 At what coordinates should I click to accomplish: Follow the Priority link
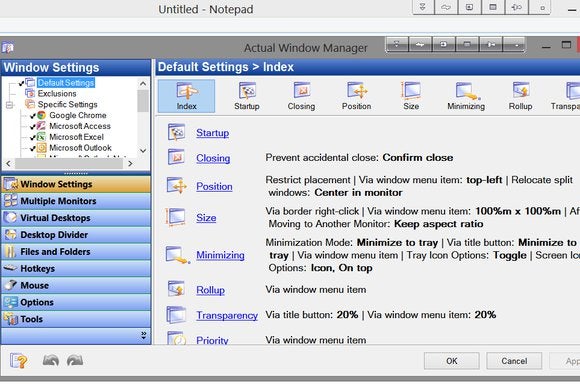[x=212, y=340]
